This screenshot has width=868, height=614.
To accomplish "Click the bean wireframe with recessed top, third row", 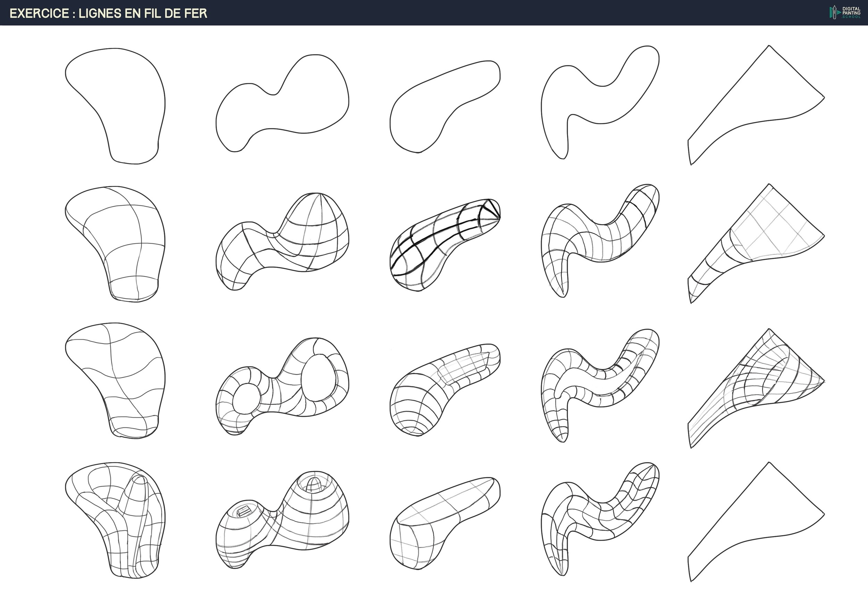I will point(445,390).
